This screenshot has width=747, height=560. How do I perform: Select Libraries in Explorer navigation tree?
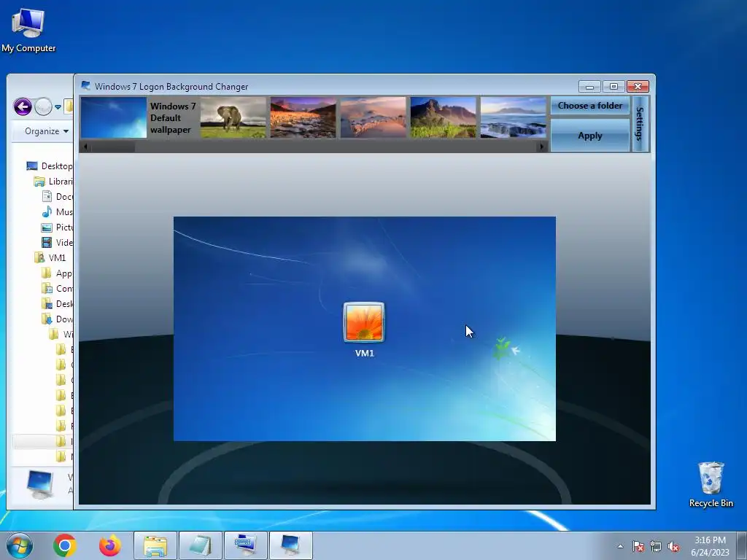[x=53, y=182]
